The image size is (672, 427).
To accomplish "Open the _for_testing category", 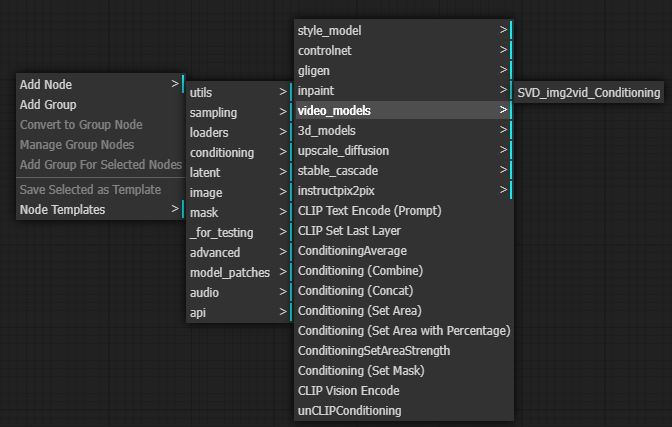I will (240, 232).
